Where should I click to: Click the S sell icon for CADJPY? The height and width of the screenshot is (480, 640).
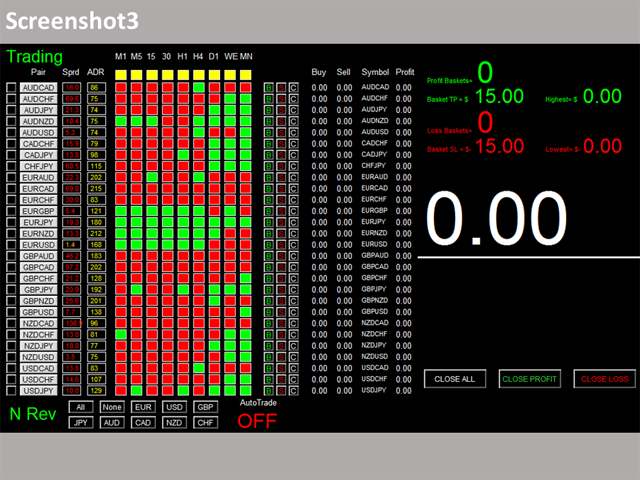[281, 155]
